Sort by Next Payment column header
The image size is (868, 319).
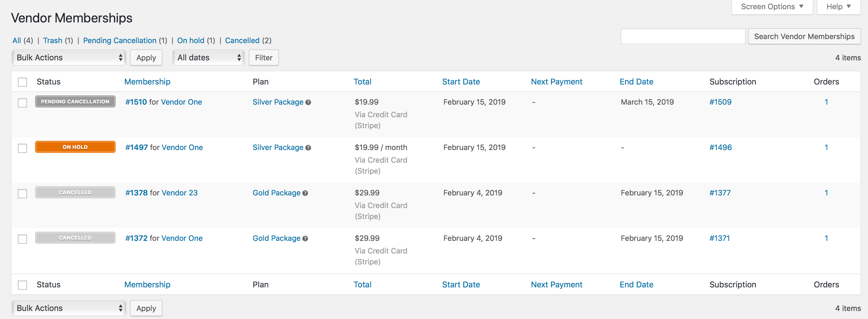pos(557,82)
